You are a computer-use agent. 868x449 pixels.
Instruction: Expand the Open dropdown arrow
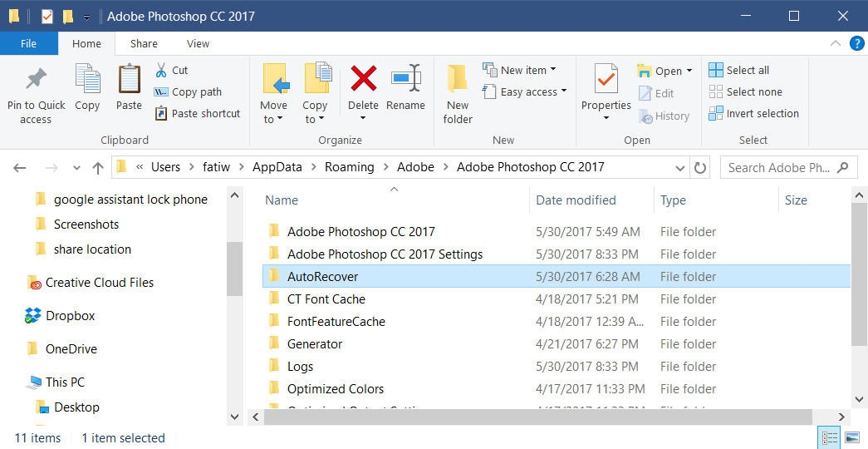689,71
